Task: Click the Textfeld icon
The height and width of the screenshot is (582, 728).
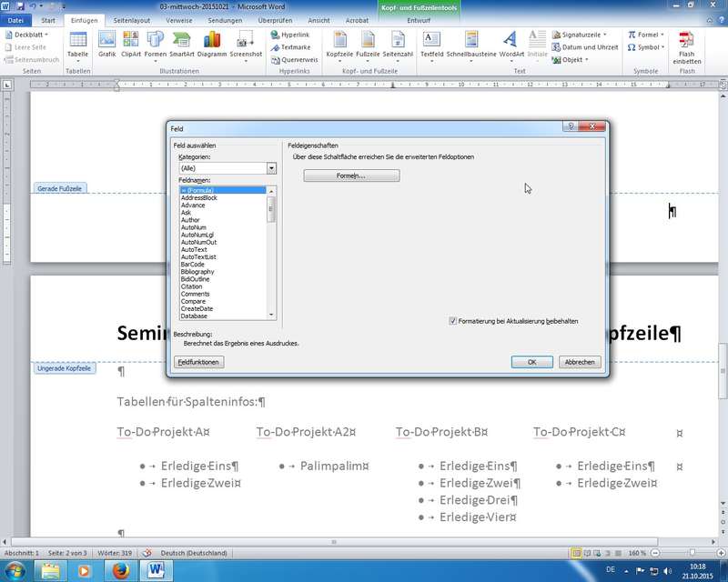Action: pyautogui.click(x=431, y=42)
